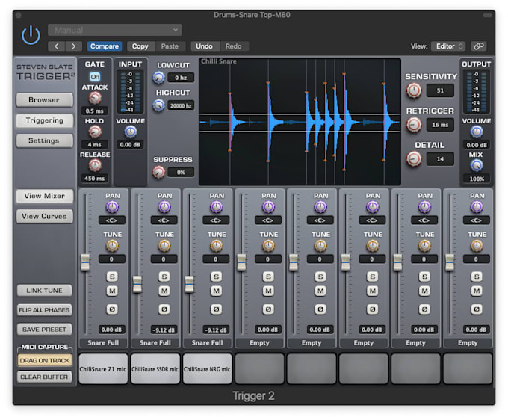
Task: Solo the ChiliSnare SSDR channel
Action: 164,277
